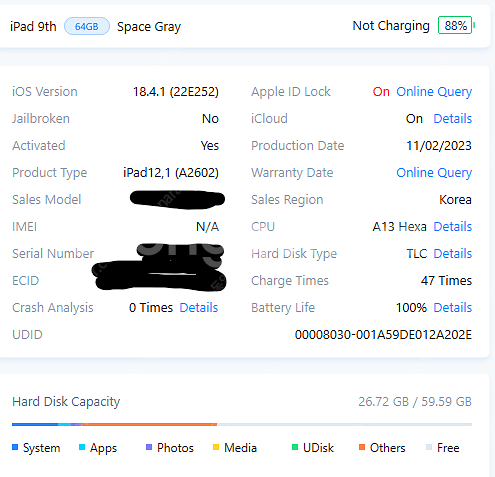
Task: Click the red Apple ID Lock On status
Action: pos(381,92)
